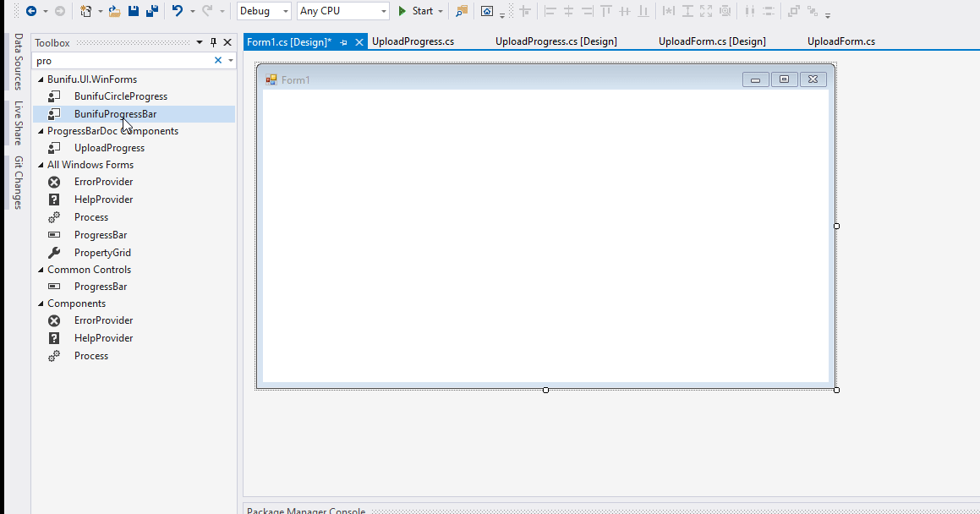Click the New Project toolbar icon
This screenshot has width=980, height=514.
tap(85, 11)
